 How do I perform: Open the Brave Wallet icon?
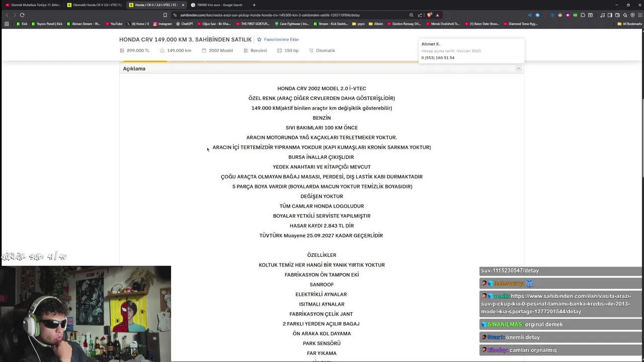[x=617, y=15]
